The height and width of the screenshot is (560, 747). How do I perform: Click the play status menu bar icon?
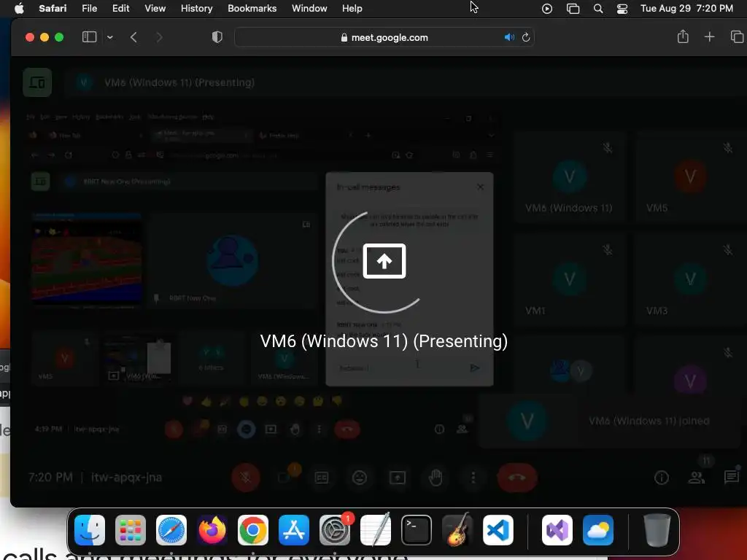(x=547, y=9)
